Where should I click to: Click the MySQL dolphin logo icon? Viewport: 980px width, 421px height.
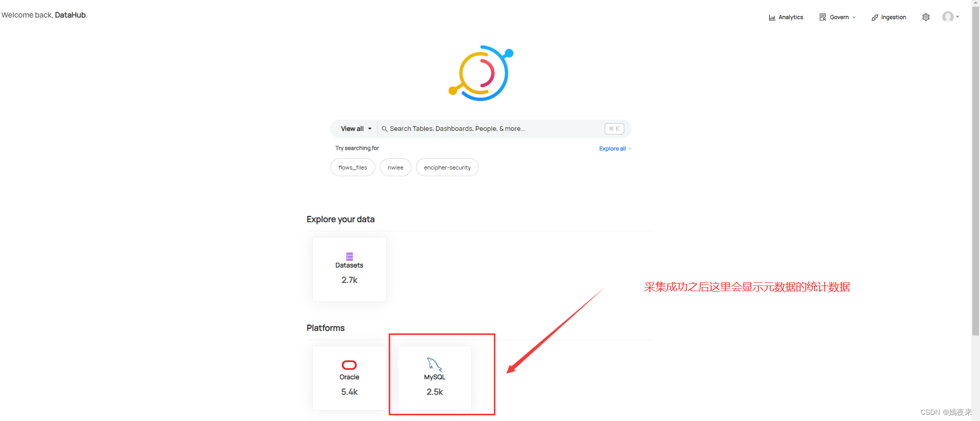(435, 364)
